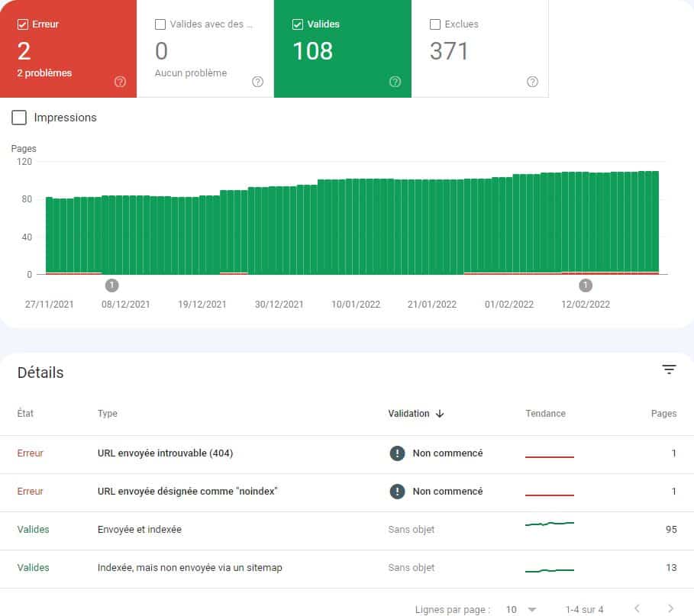This screenshot has height=616, width=694.
Task: Enable the Impressions checkbox
Action: pyautogui.click(x=18, y=118)
